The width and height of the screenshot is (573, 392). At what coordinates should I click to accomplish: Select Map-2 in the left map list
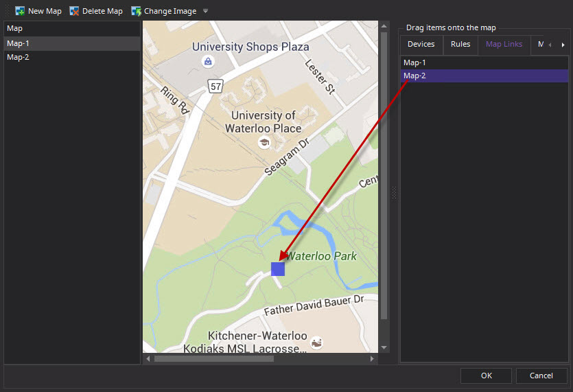point(72,57)
